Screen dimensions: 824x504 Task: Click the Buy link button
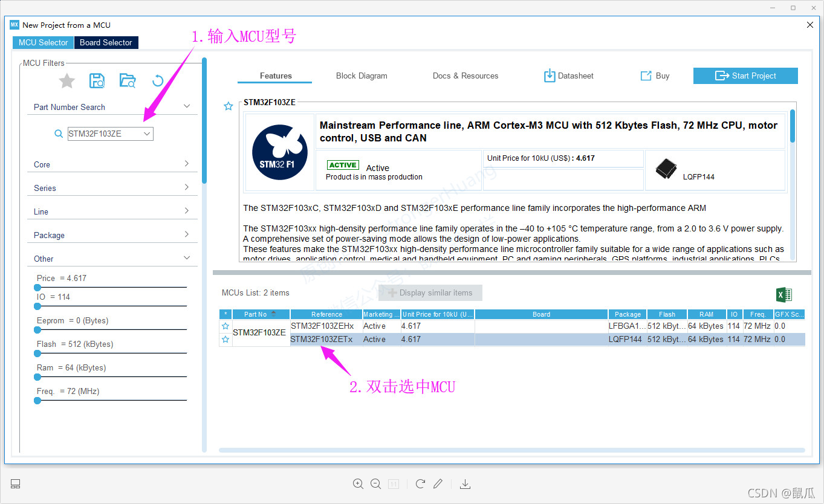(655, 76)
